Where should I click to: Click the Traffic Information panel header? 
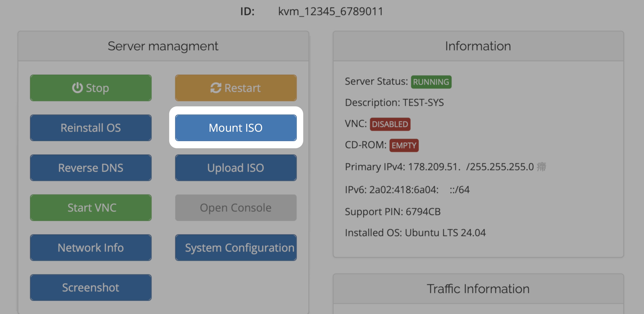pos(478,289)
